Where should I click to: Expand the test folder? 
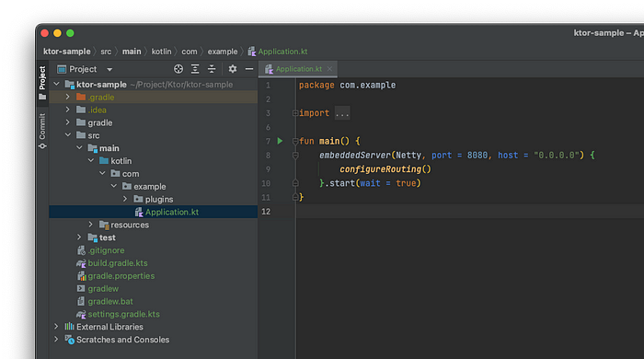[x=79, y=237]
